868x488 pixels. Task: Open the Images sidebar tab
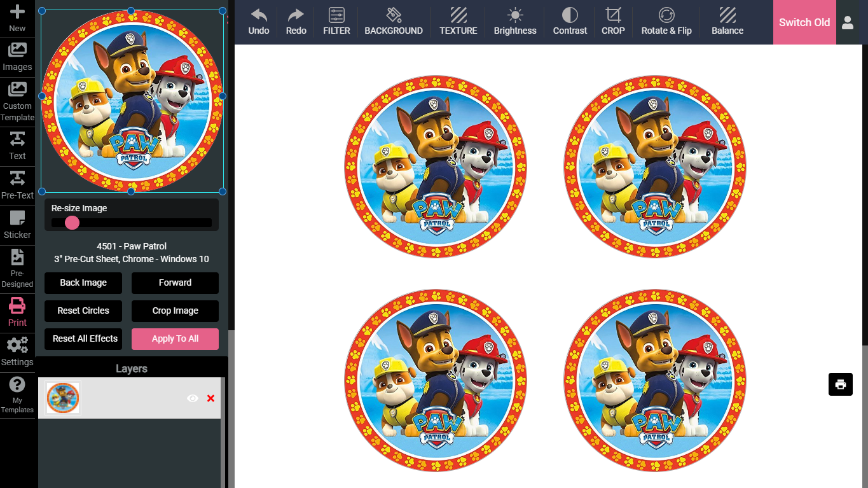click(x=17, y=57)
